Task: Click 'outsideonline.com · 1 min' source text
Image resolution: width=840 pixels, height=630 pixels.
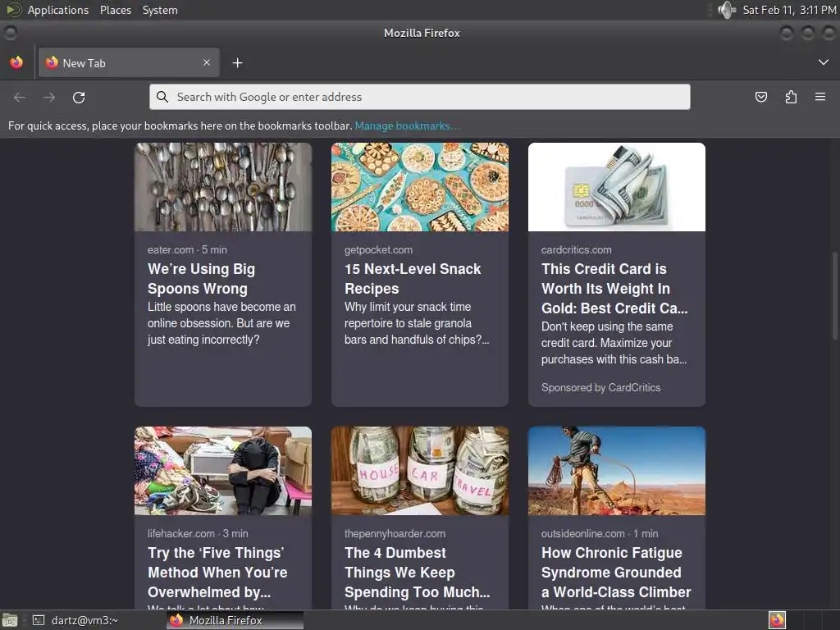Action: pyautogui.click(x=600, y=533)
